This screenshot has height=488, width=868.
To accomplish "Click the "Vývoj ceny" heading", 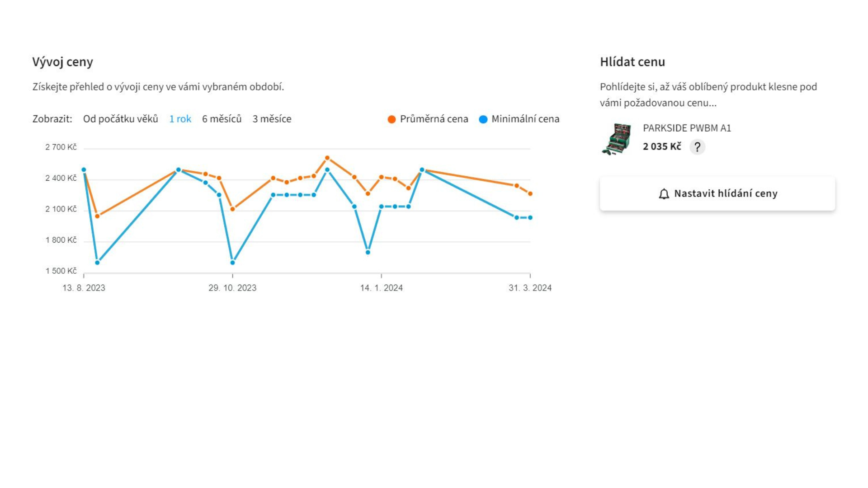I will point(62,62).
